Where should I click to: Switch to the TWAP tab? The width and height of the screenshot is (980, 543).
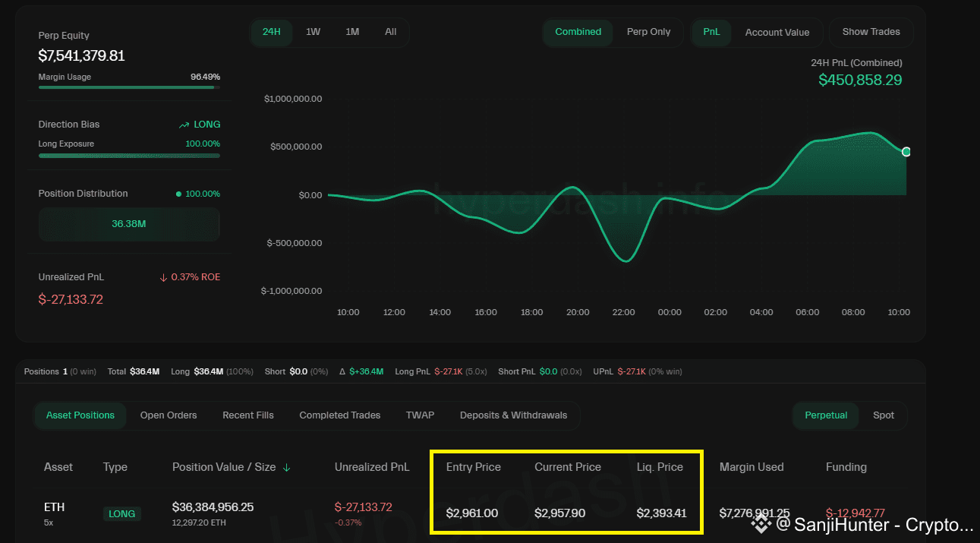pyautogui.click(x=420, y=415)
